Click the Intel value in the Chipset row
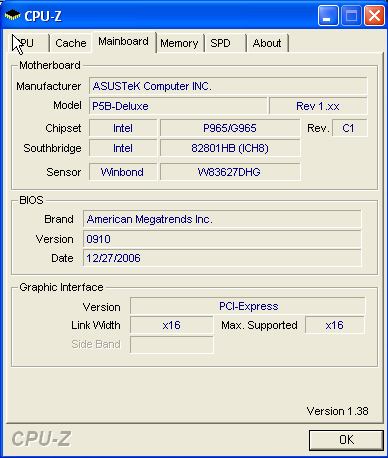The height and width of the screenshot is (458, 388). click(x=123, y=128)
